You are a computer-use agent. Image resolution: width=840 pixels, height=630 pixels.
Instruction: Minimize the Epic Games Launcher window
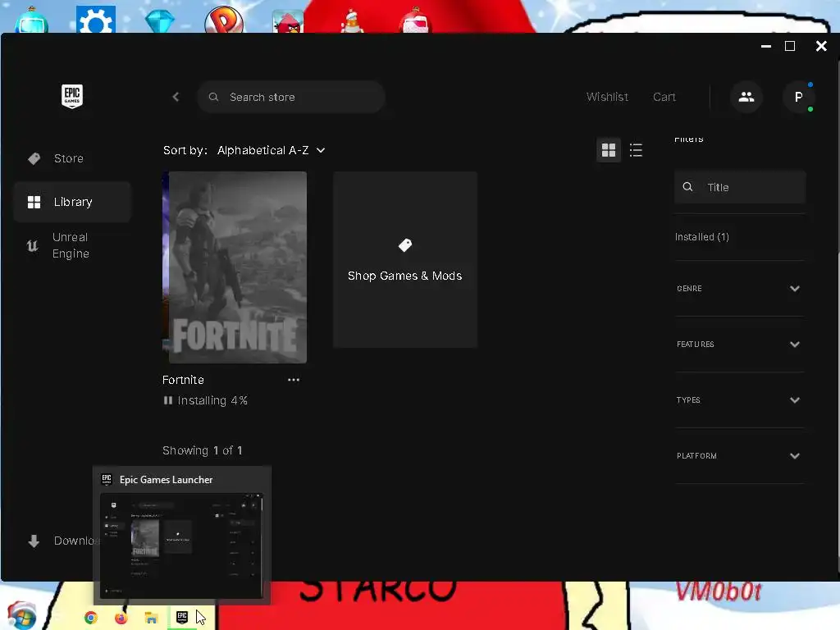pyautogui.click(x=766, y=47)
